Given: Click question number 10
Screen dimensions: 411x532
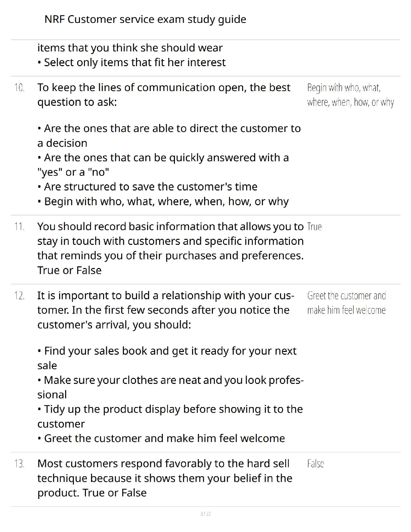Looking at the screenshot, I should coord(19,88).
